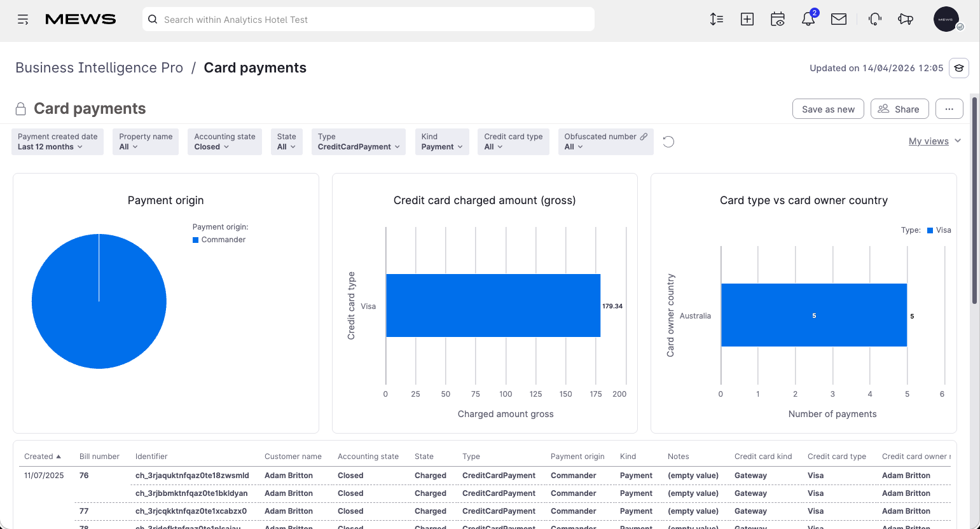This screenshot has height=529, width=980.
Task: Click the page vertical scrollbar
Action: coord(974,200)
